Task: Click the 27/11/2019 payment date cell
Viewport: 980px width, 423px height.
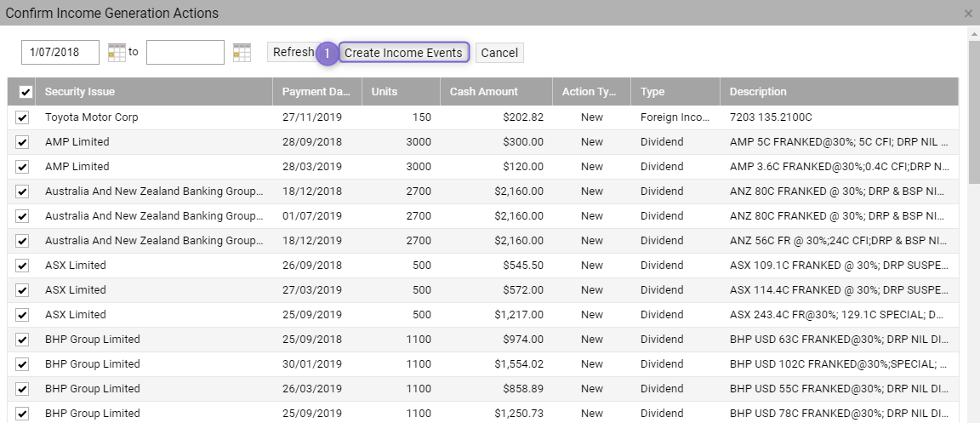Action: pos(312,117)
